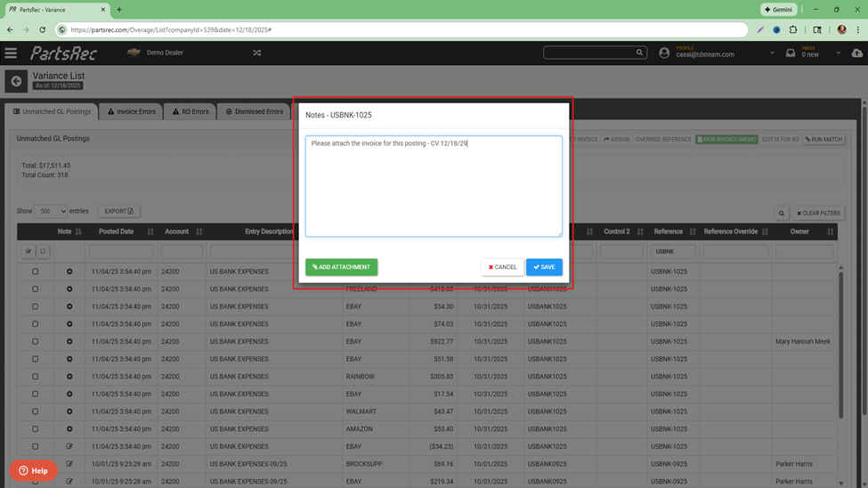Click the shuffle icon next to Demo Dealer
This screenshot has width=868, height=488.
click(257, 53)
